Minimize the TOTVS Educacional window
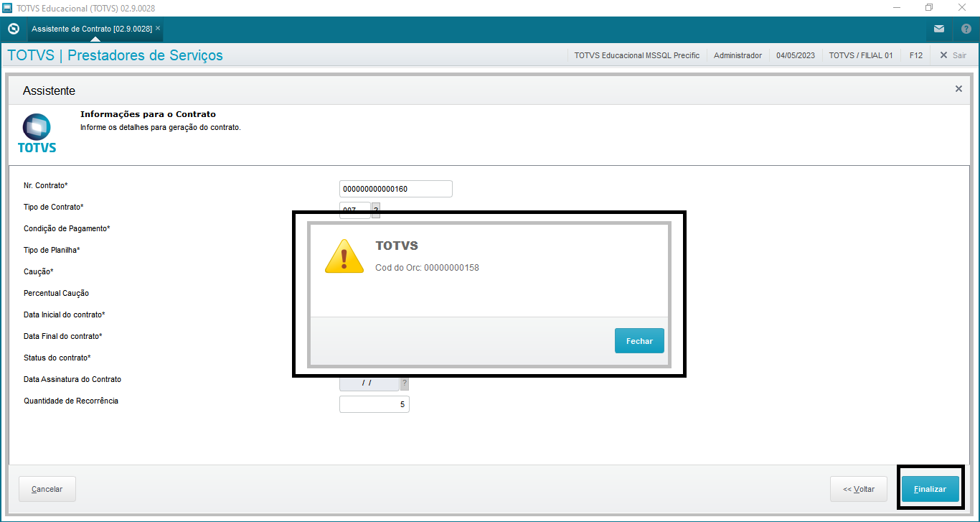 (896, 8)
